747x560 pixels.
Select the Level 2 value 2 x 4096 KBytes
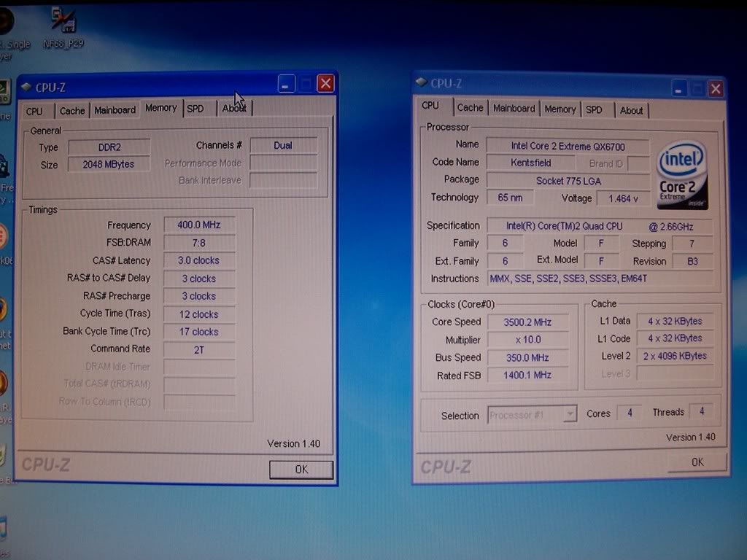[675, 356]
